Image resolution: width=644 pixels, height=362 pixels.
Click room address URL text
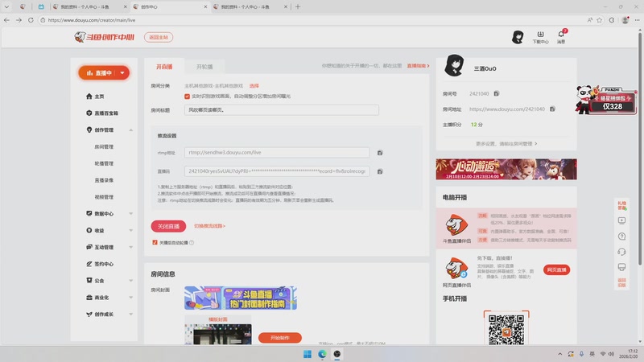tap(507, 109)
